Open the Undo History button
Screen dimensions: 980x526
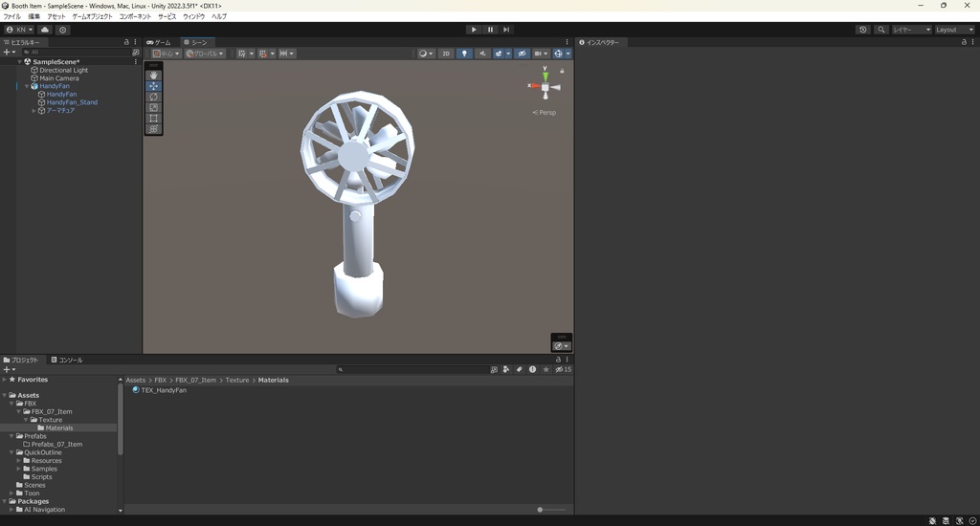(x=863, y=30)
